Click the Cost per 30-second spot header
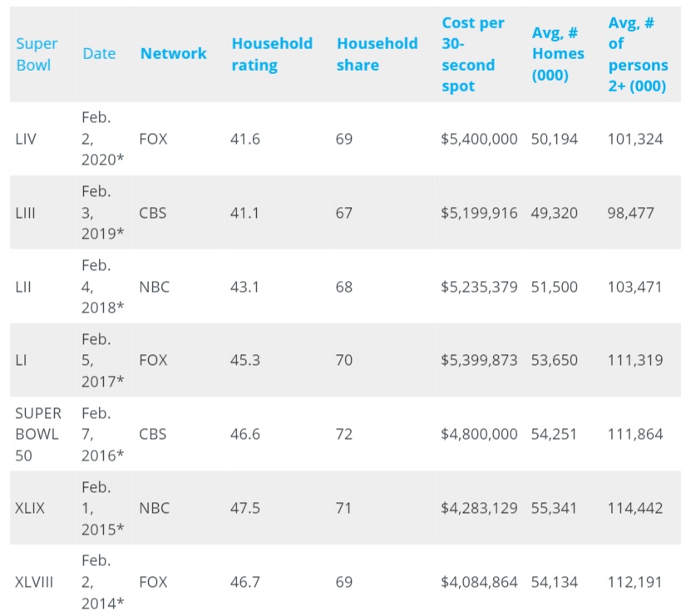 tap(473, 54)
